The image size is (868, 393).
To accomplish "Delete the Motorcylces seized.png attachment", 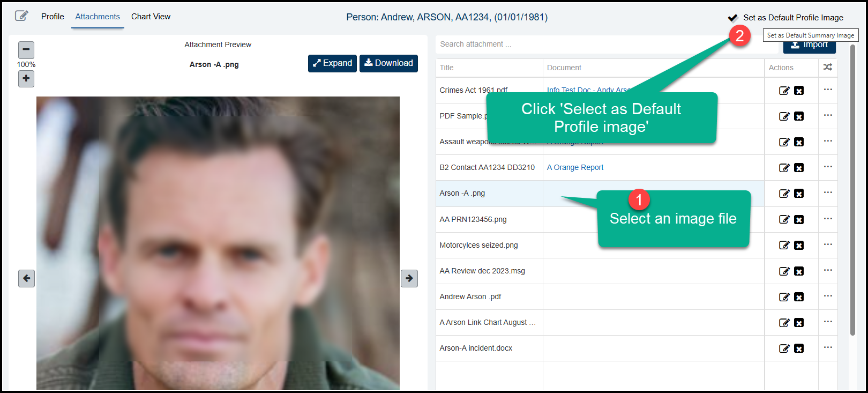I will point(799,245).
